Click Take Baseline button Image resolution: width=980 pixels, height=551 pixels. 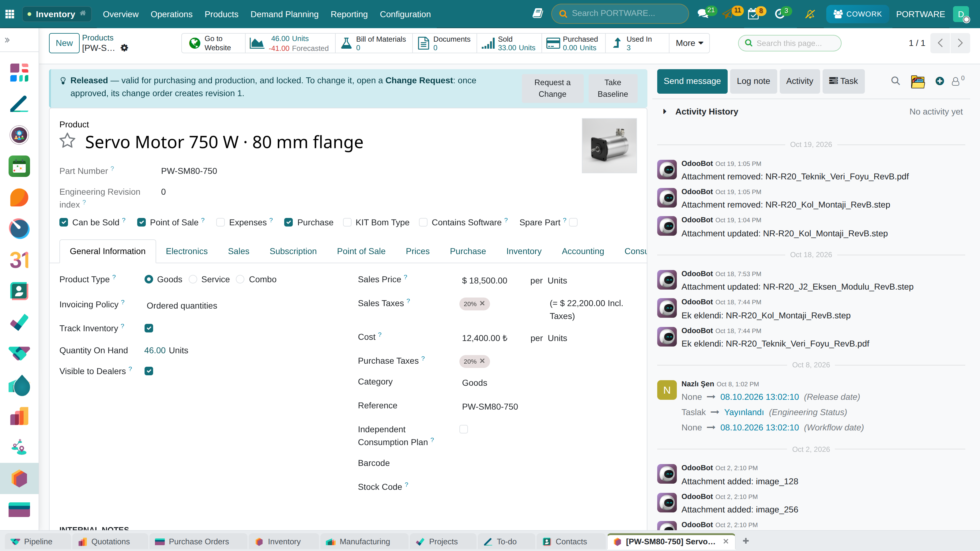pyautogui.click(x=612, y=88)
